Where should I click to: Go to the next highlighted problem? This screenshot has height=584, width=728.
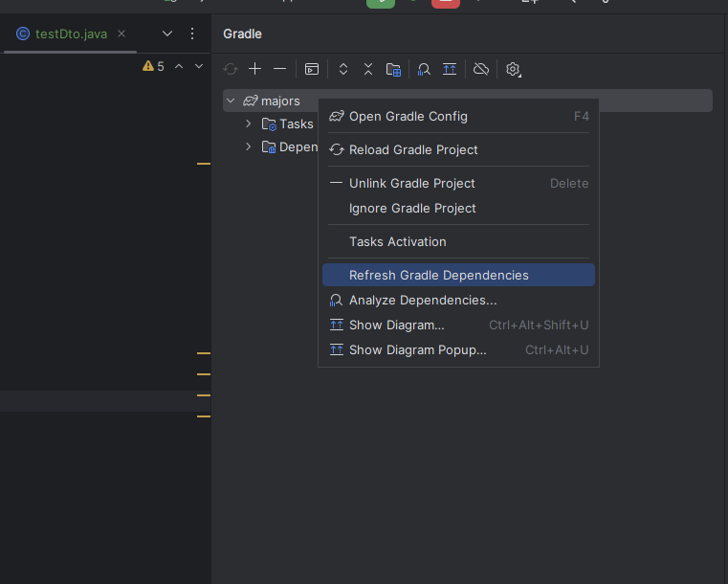pos(199,66)
